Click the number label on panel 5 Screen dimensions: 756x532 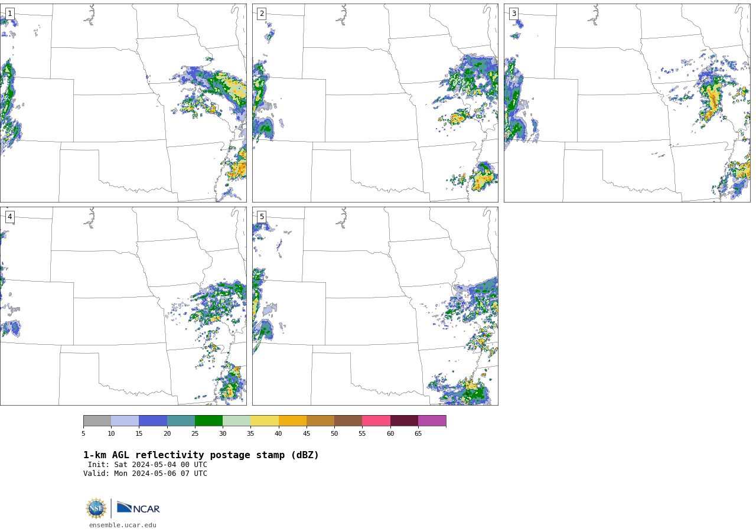coord(262,217)
